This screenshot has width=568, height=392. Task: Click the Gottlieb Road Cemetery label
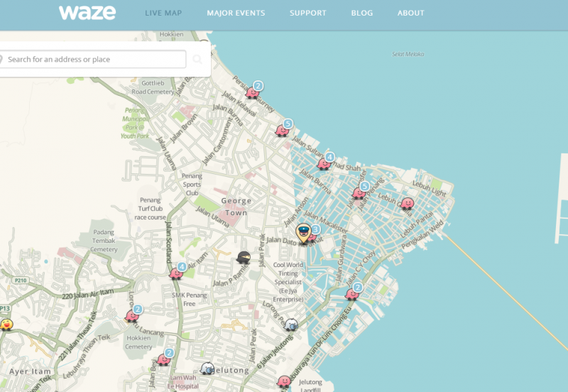(x=153, y=87)
